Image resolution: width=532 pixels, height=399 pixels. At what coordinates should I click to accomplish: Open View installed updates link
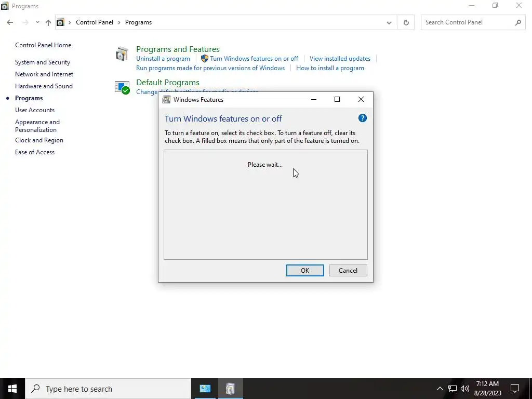(x=340, y=59)
